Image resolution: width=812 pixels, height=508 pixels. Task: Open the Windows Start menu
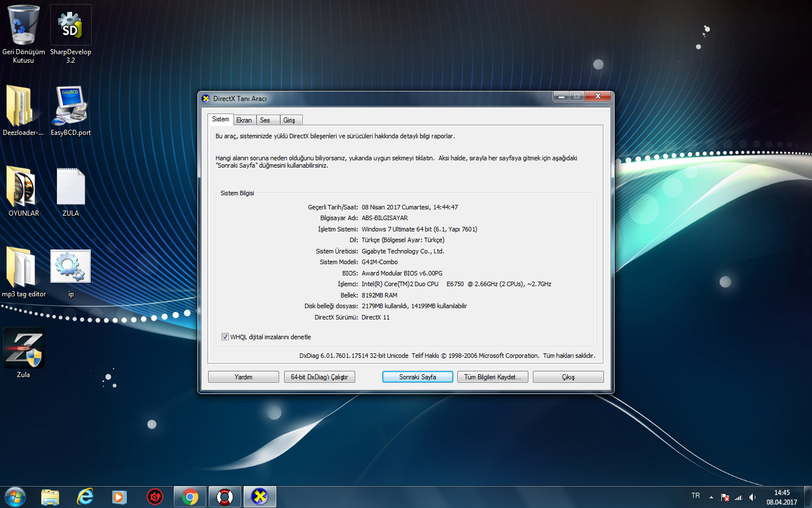point(15,497)
